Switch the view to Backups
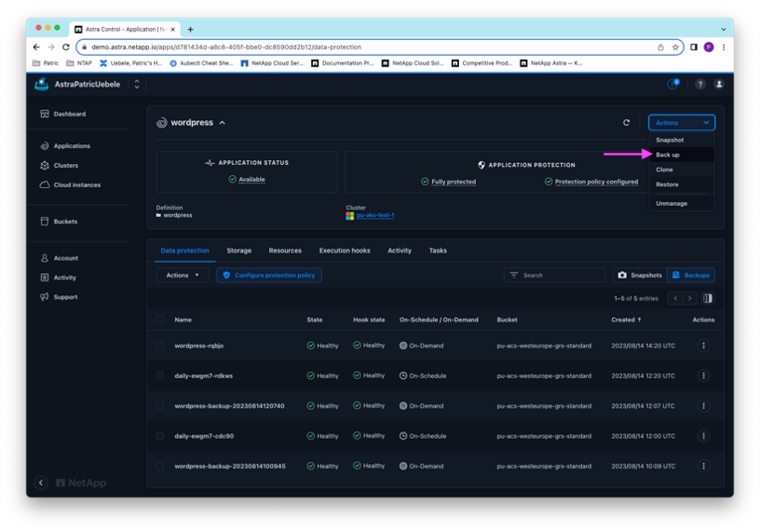The width and height of the screenshot is (760, 532). pos(691,275)
